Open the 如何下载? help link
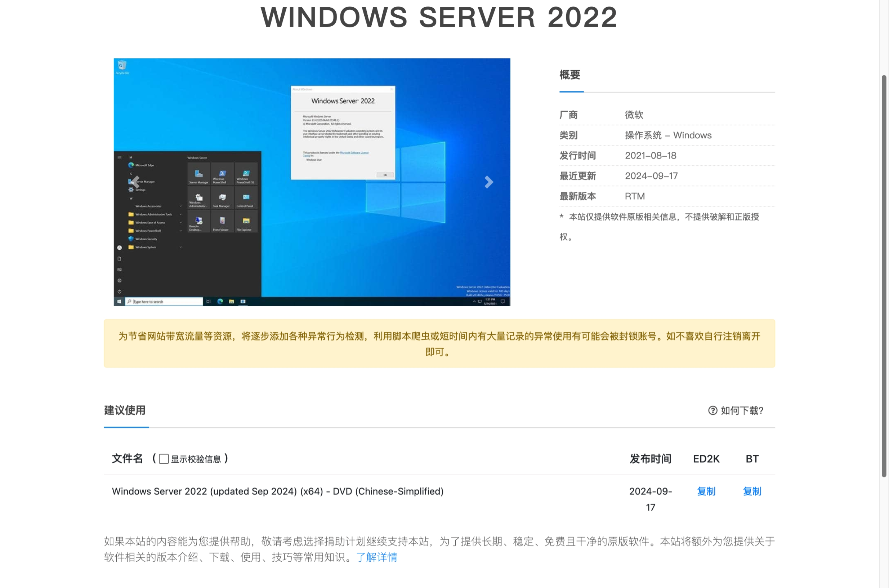This screenshot has height=588, width=889. click(x=742, y=411)
